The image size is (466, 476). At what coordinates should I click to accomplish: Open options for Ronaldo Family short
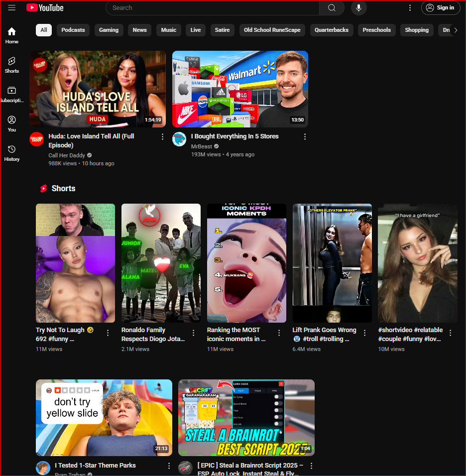click(193, 333)
